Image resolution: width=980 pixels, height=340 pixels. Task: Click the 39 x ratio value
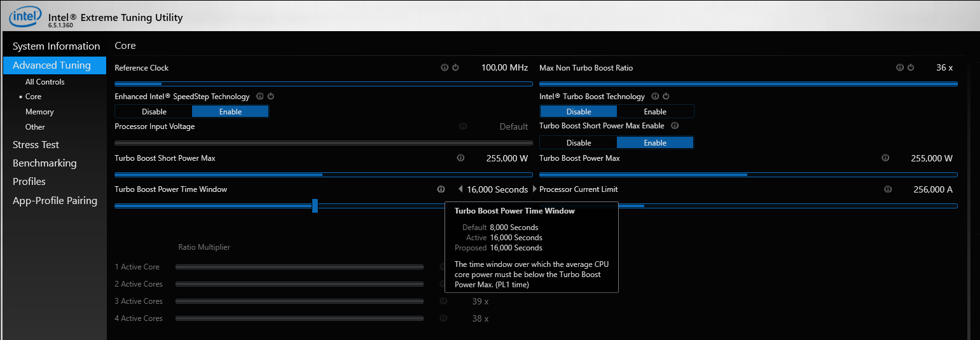[x=480, y=301]
